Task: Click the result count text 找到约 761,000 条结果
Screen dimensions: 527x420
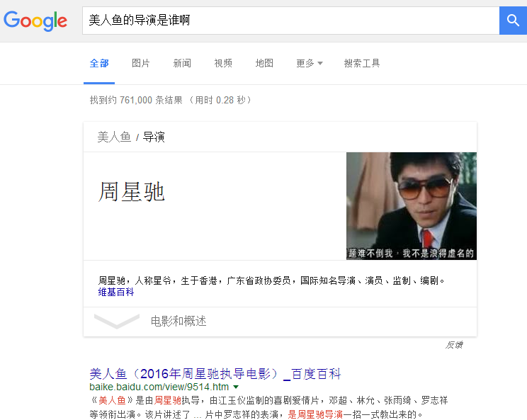Action: pyautogui.click(x=136, y=100)
